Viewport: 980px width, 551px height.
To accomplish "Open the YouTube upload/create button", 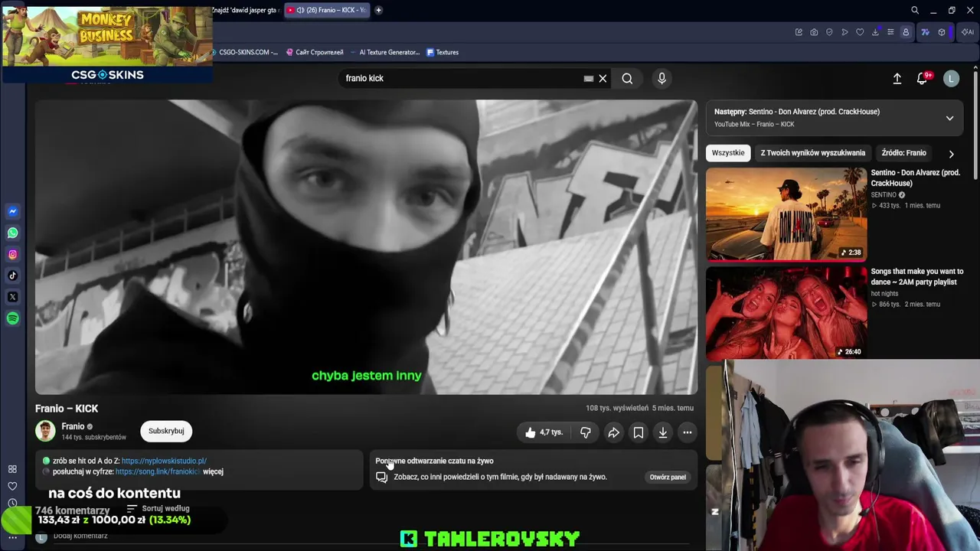I will [x=897, y=78].
